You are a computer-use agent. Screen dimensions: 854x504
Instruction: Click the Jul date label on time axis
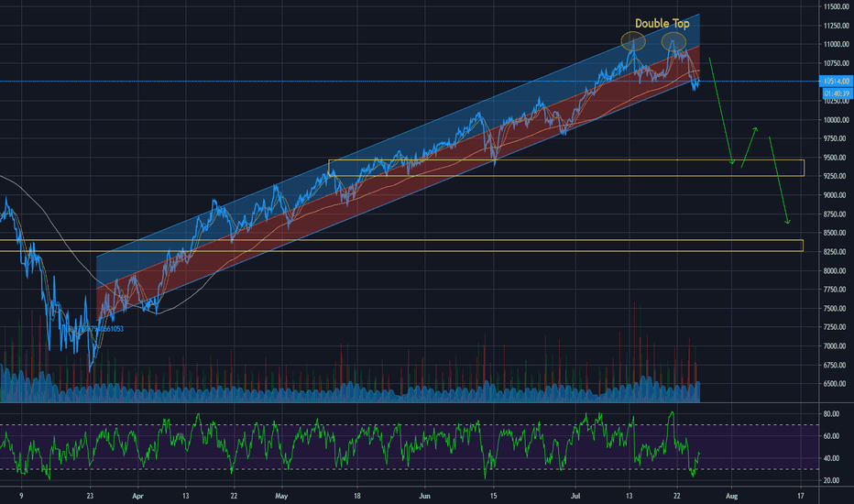[x=575, y=496]
